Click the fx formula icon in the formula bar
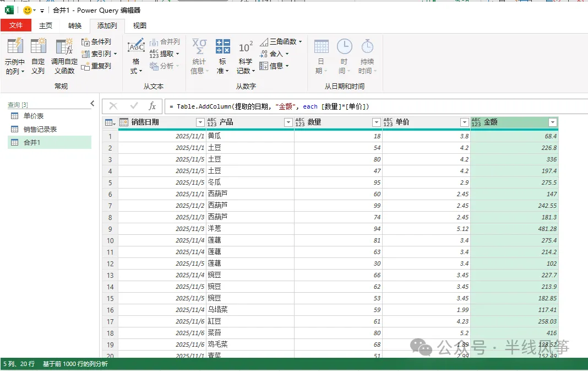 [152, 106]
